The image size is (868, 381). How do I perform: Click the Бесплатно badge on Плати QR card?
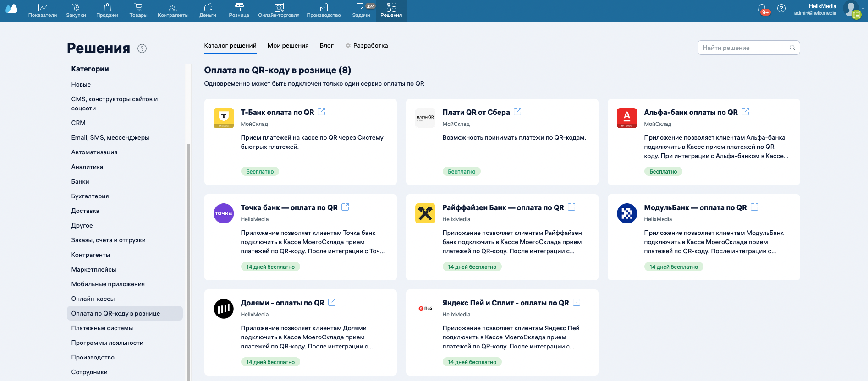461,171
